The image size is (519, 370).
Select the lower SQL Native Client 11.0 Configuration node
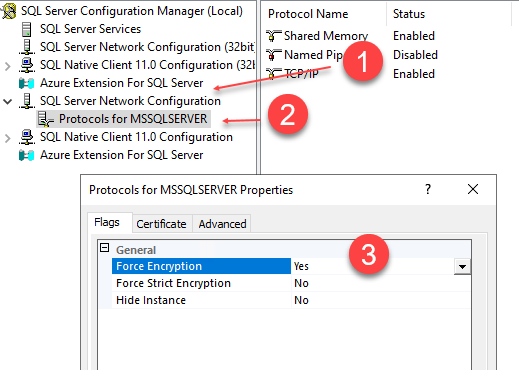(136, 137)
